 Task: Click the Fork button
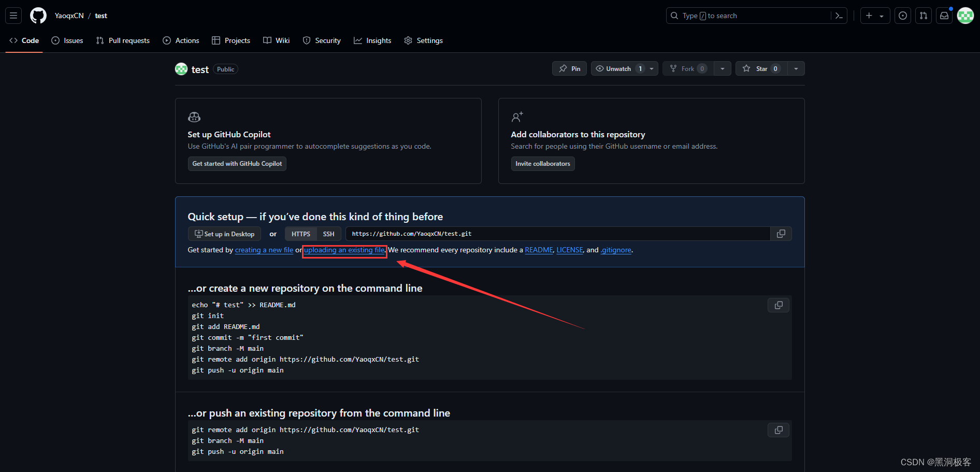688,68
